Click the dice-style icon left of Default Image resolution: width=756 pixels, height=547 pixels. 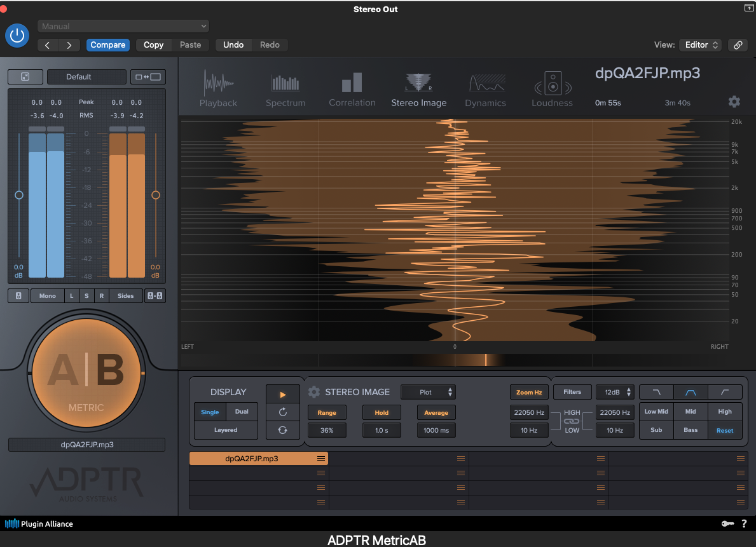25,77
